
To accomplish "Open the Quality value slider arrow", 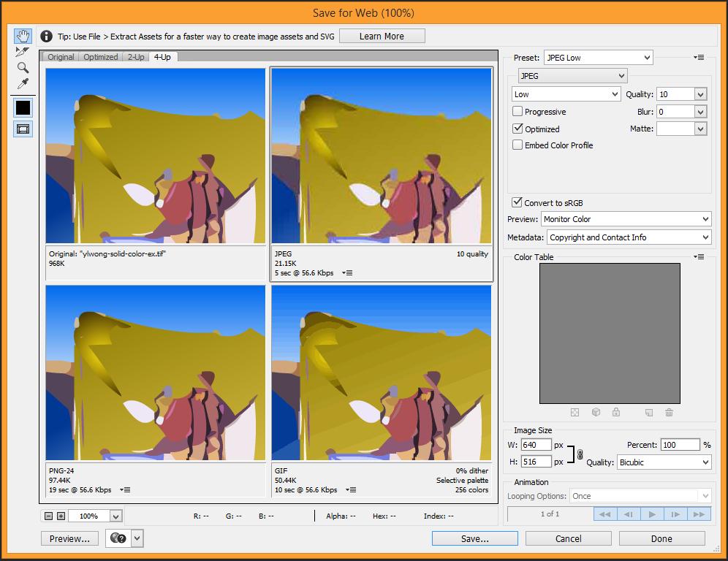I will point(701,94).
